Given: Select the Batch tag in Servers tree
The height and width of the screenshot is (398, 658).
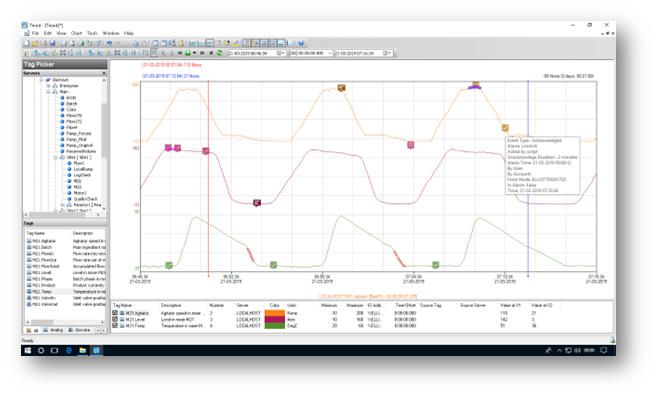Looking at the screenshot, I should [x=72, y=104].
